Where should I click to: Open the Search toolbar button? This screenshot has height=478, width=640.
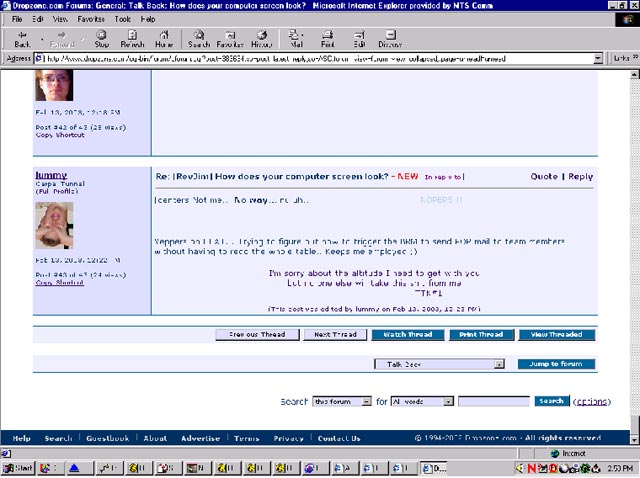(x=199, y=38)
